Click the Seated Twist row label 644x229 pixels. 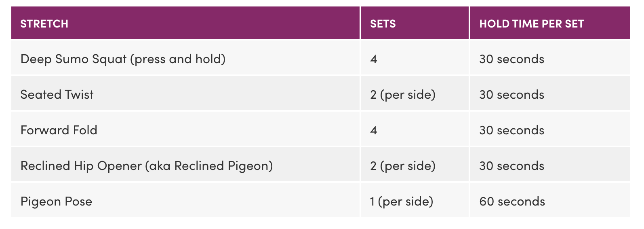coord(57,95)
